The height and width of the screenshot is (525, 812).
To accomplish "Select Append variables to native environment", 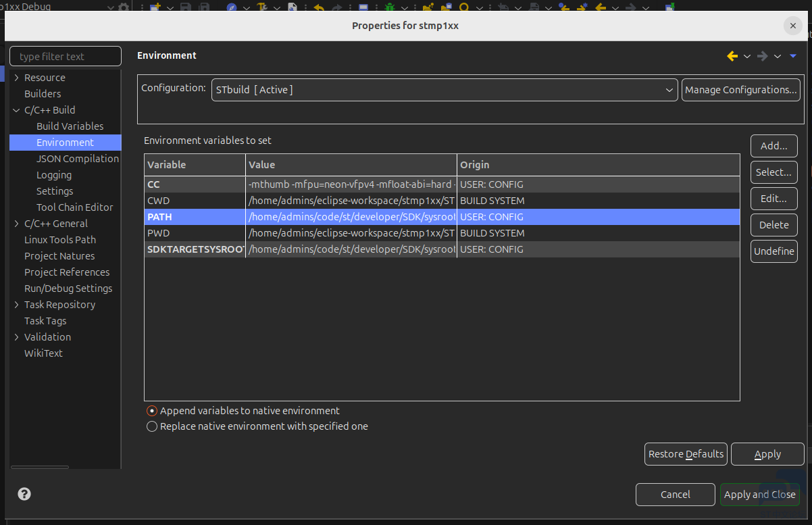I will click(x=152, y=411).
